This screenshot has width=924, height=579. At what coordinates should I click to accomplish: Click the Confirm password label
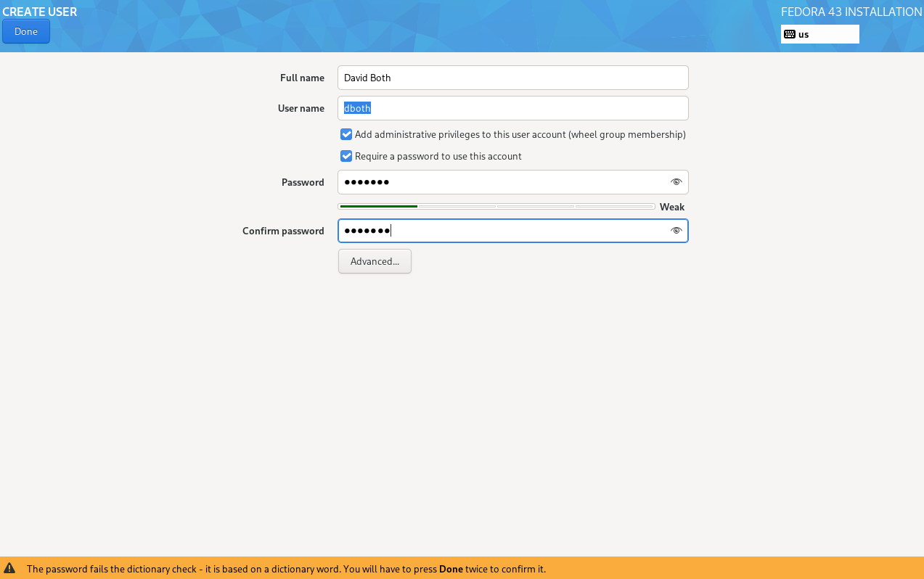point(283,231)
